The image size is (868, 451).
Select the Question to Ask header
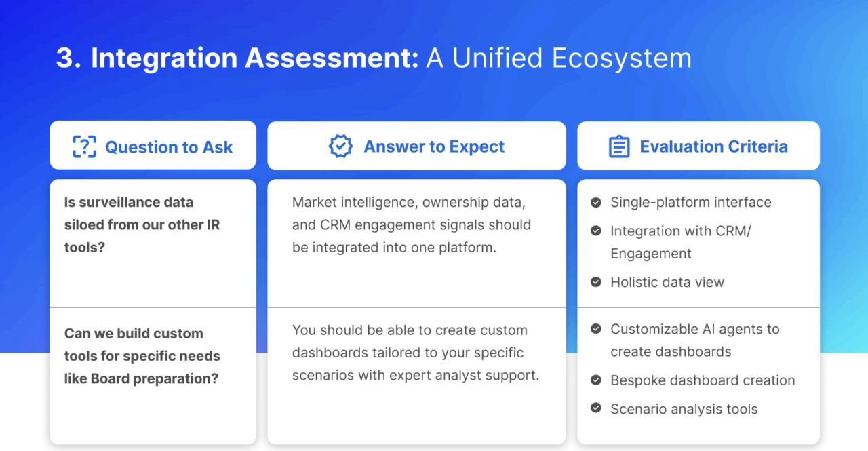pos(153,146)
